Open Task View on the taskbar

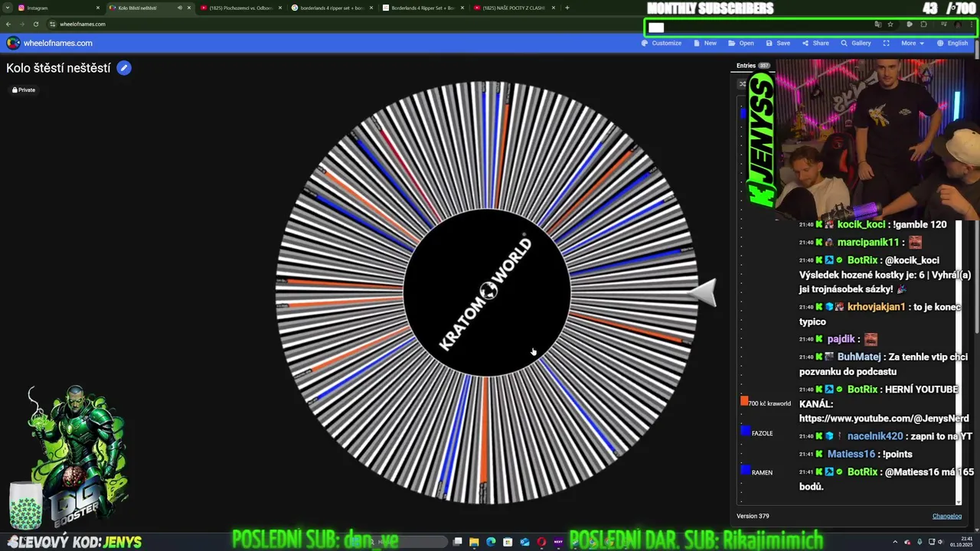pyautogui.click(x=457, y=542)
